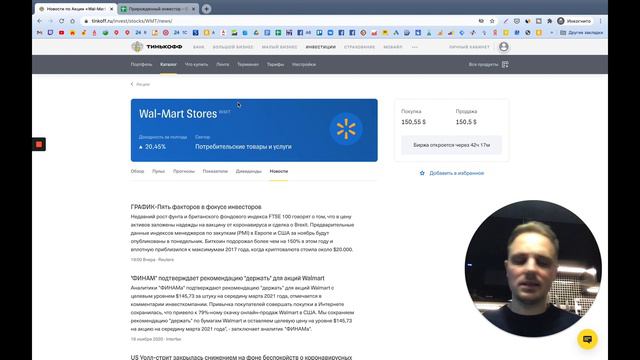This screenshot has width=640, height=360.
Task: Open a new browser tab with plus button
Action: pos(207,9)
